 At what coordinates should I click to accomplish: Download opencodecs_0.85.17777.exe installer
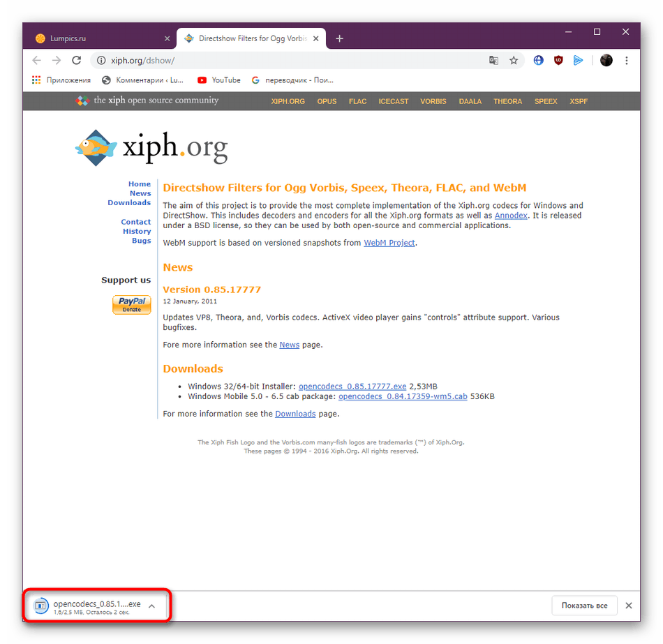coord(352,387)
